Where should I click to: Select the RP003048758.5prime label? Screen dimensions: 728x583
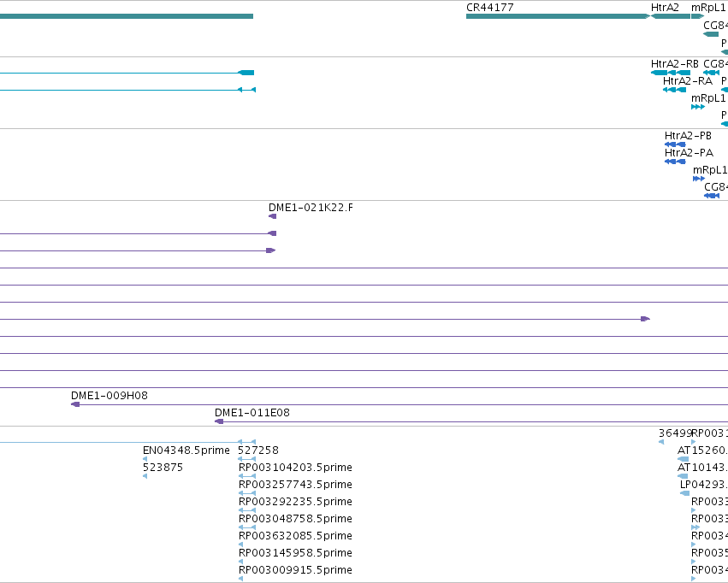pos(295,519)
